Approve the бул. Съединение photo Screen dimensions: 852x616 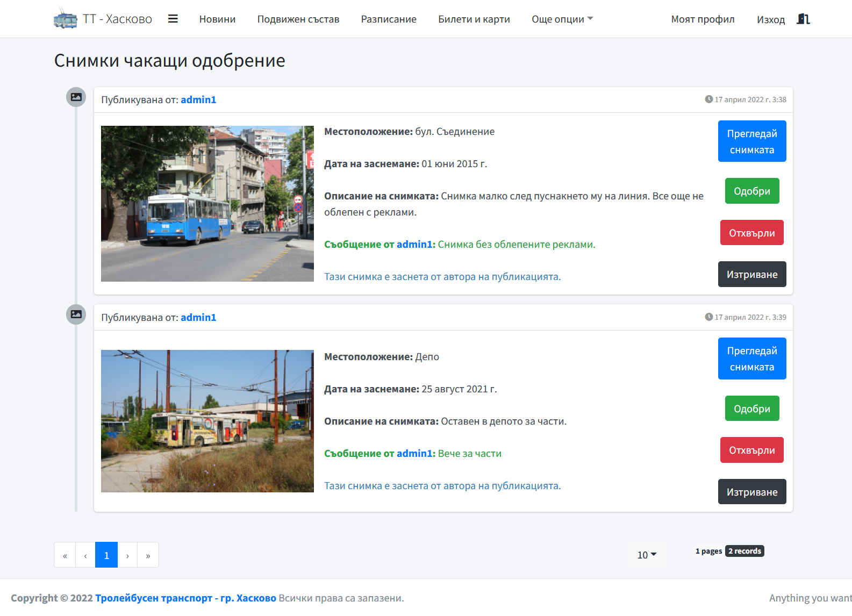point(752,191)
